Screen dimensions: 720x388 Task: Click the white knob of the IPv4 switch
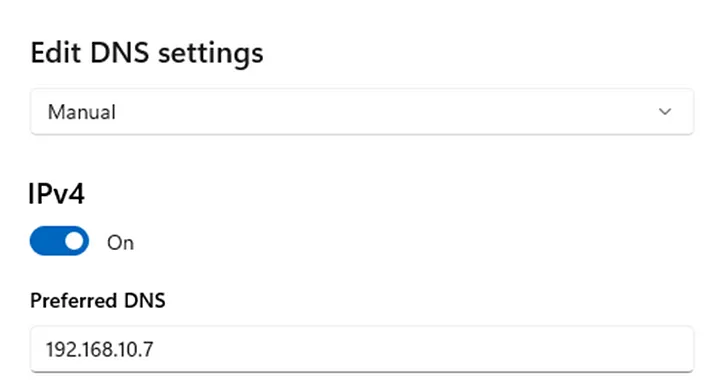click(x=74, y=241)
